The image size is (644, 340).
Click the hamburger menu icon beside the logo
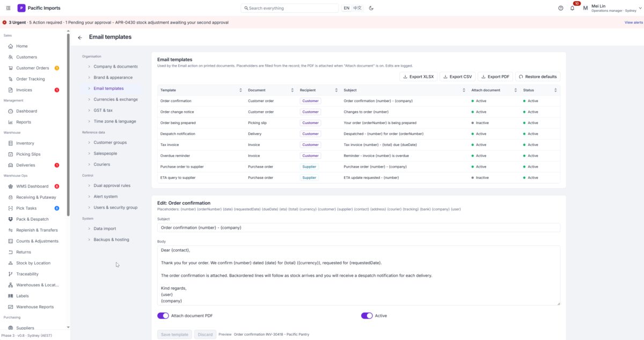(x=8, y=8)
